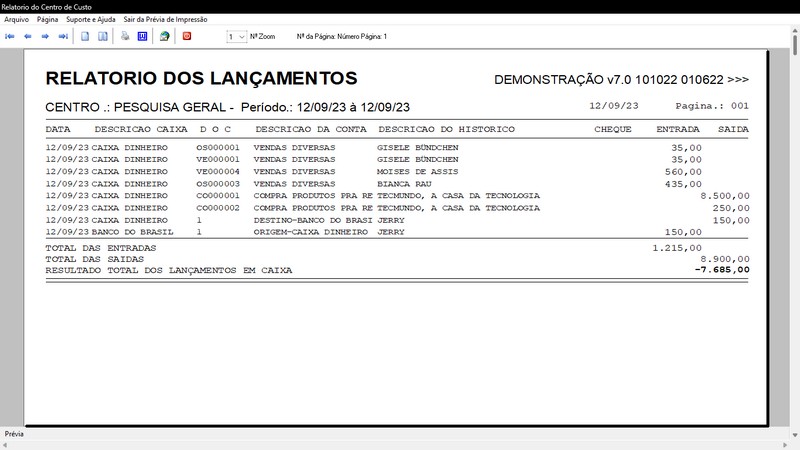Image resolution: width=800 pixels, height=450 pixels.
Task: Click the 8.500,00 saida value
Action: click(725, 196)
